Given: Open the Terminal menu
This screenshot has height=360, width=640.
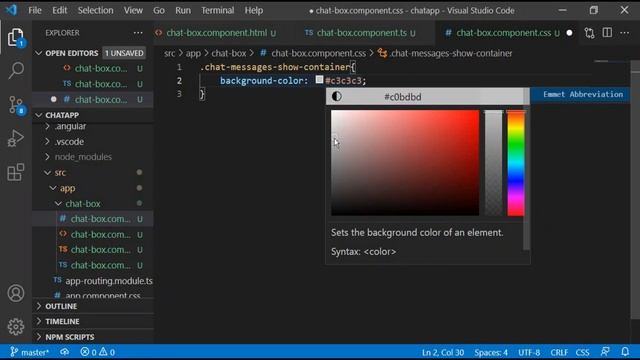Looking at the screenshot, I should coord(218,10).
